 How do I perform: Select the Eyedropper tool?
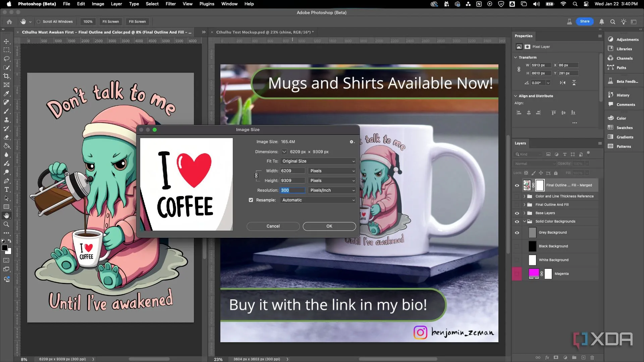coord(6,94)
